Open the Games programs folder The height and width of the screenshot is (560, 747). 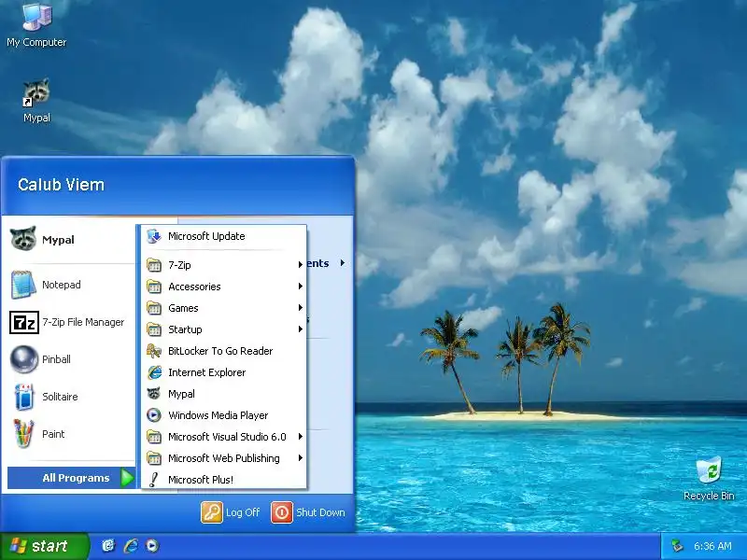tap(224, 308)
